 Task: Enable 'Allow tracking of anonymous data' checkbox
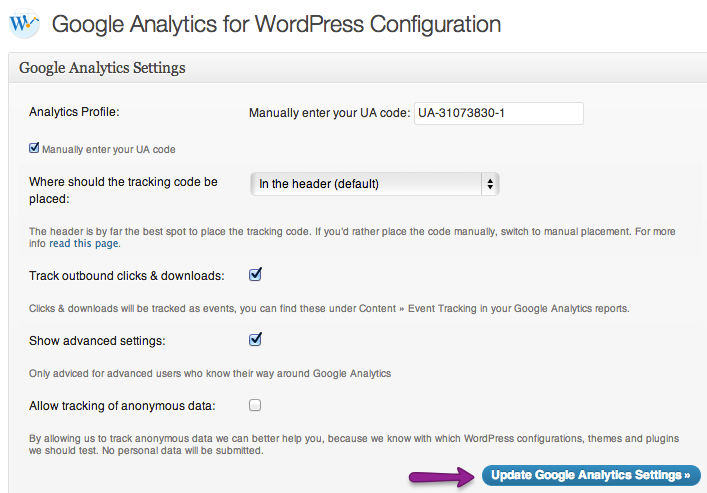[255, 405]
